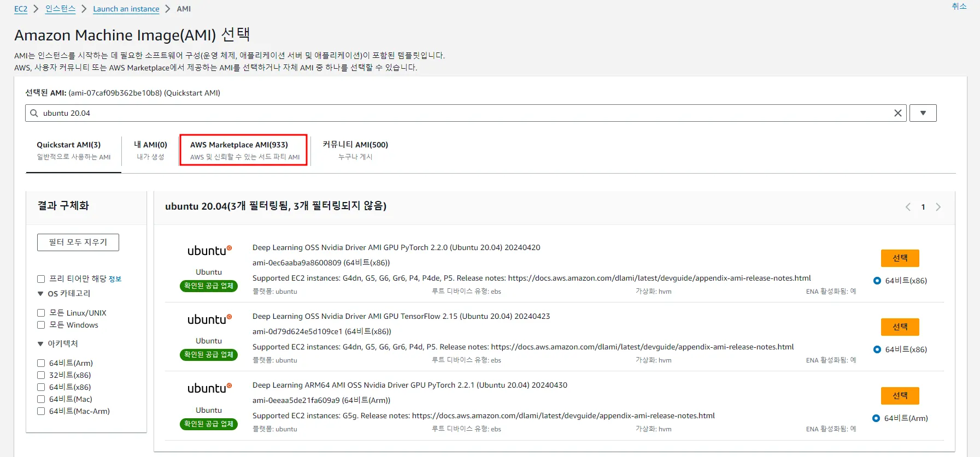Click 확인된 공급 업체 badge on PyTorch 2.2.0 AMI
Image resolution: width=980 pixels, height=457 pixels.
tap(209, 286)
